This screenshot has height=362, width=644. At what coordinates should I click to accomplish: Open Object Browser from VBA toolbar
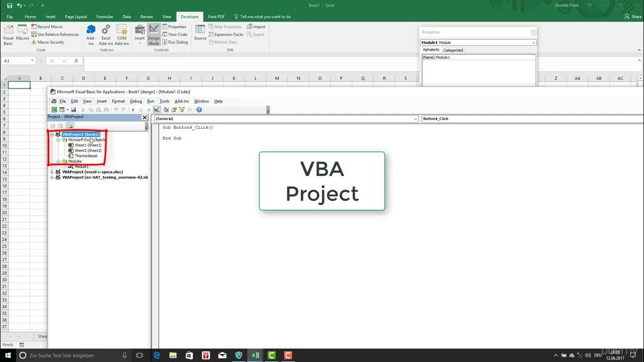(x=182, y=110)
